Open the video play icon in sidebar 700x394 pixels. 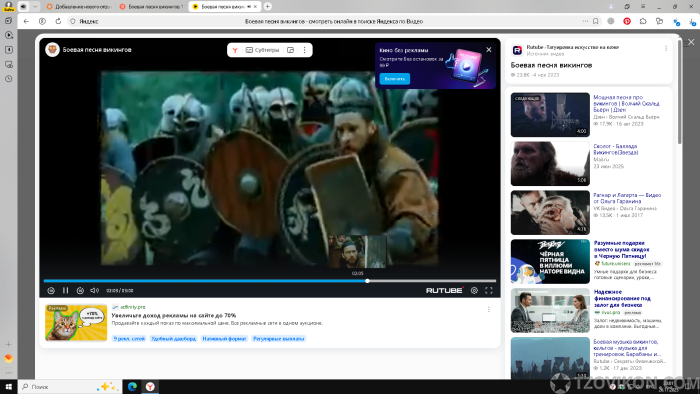click(x=8, y=35)
